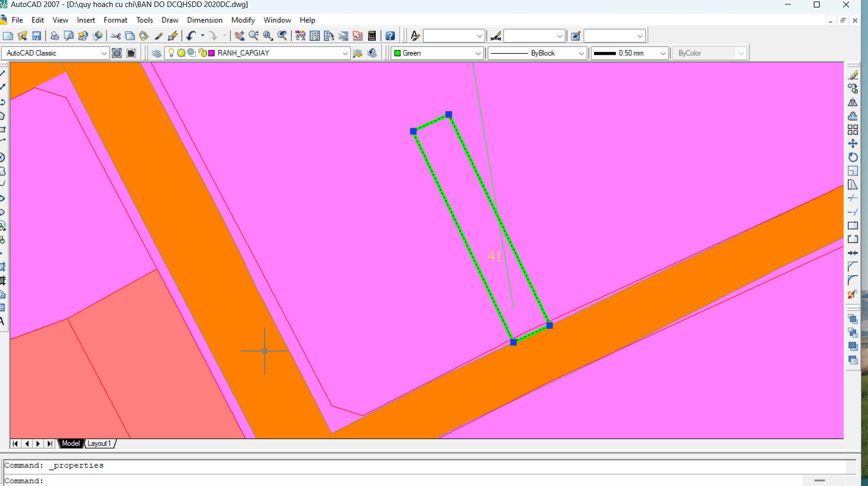Viewport: 868px width, 486px height.
Task: Open the 0.50 mm lineweight dropdown
Action: 663,53
